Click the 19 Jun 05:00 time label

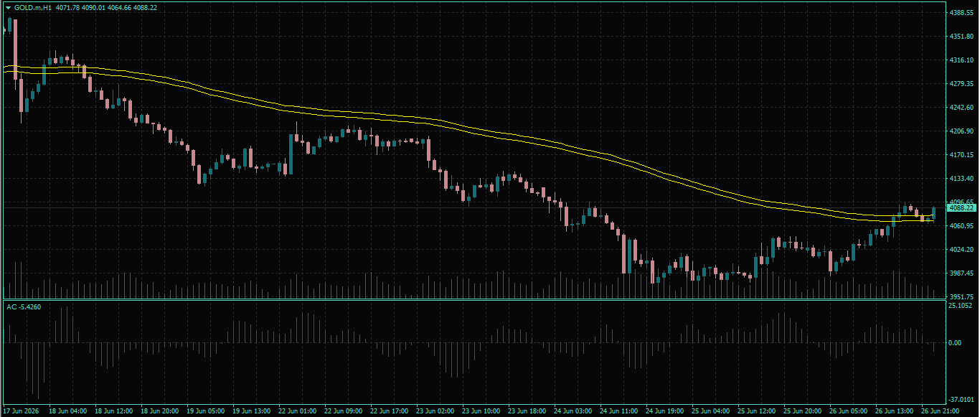click(205, 411)
